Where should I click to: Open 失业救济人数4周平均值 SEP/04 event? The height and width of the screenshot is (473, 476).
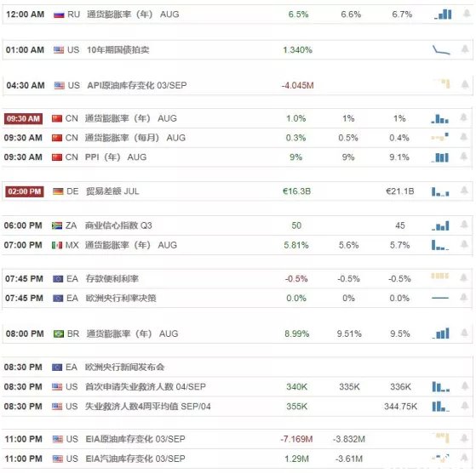(x=148, y=407)
